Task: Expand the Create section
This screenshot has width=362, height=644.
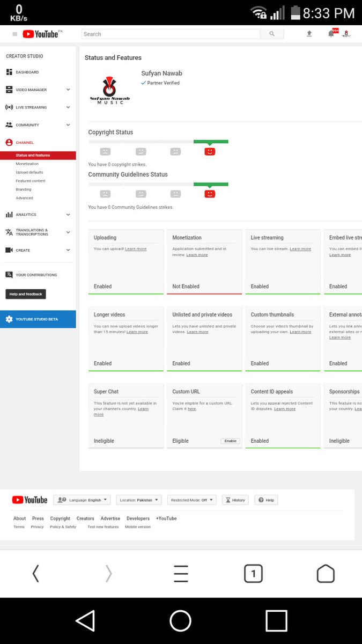Action: tap(68, 250)
